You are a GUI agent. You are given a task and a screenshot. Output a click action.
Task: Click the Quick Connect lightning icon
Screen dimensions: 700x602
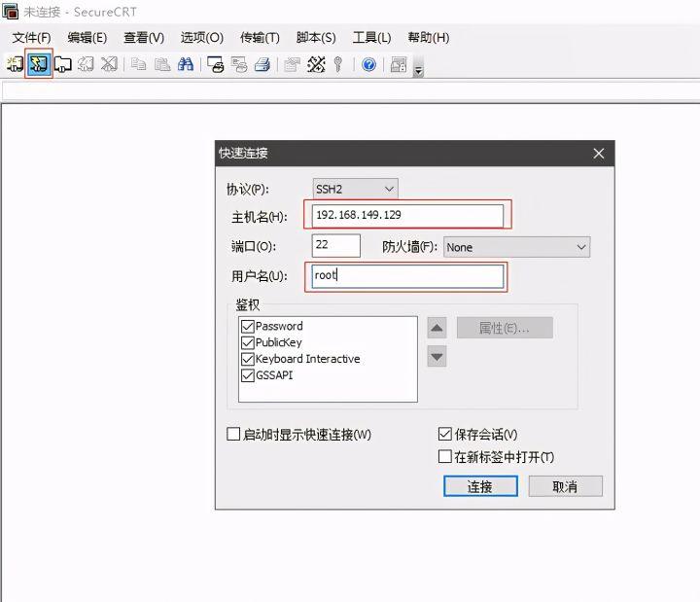pyautogui.click(x=38, y=64)
